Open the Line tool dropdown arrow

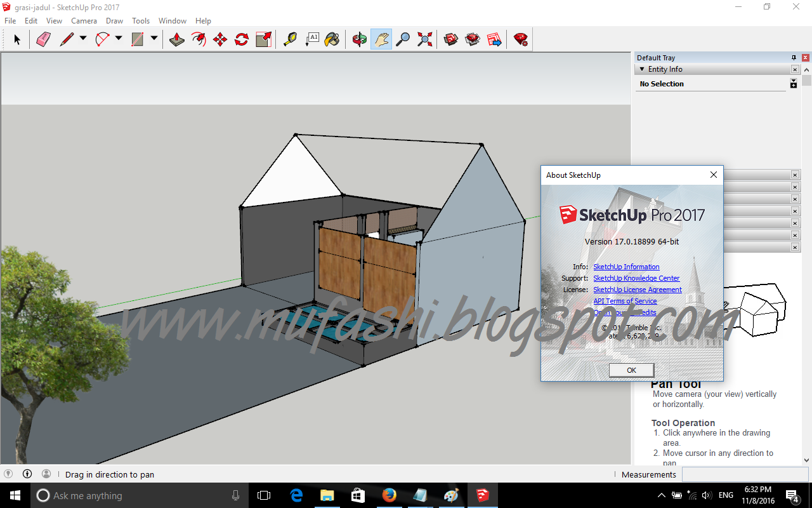[x=83, y=39]
